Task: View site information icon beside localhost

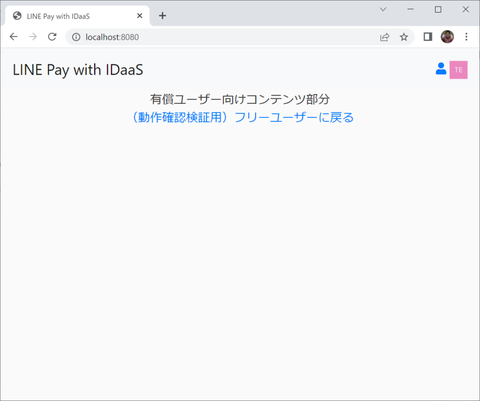Action: tap(76, 37)
